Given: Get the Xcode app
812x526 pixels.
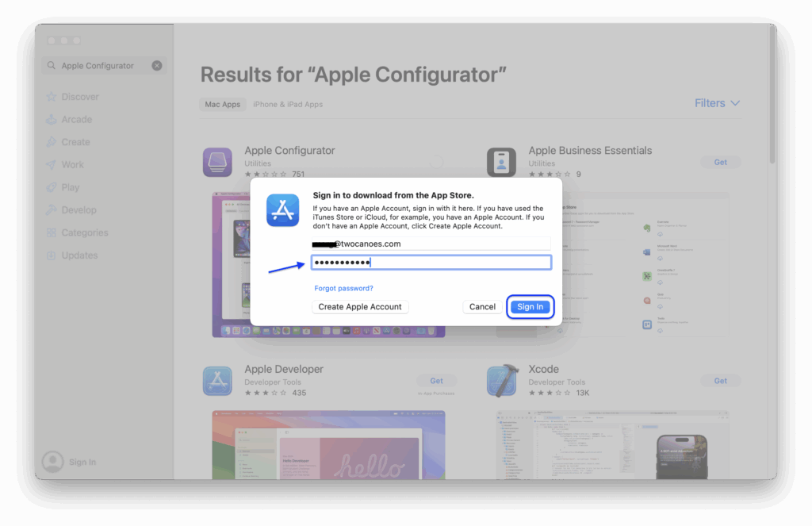Looking at the screenshot, I should pos(720,381).
